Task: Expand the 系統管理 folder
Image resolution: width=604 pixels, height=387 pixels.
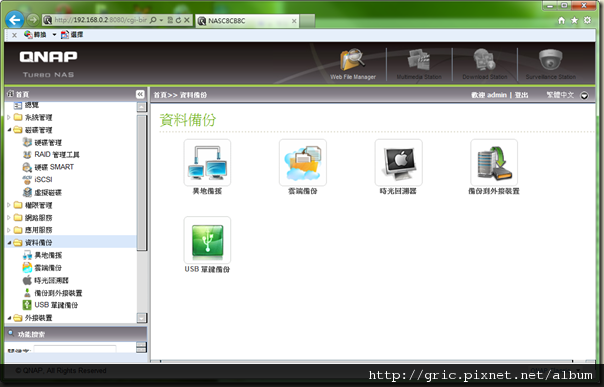Action: pos(9,117)
